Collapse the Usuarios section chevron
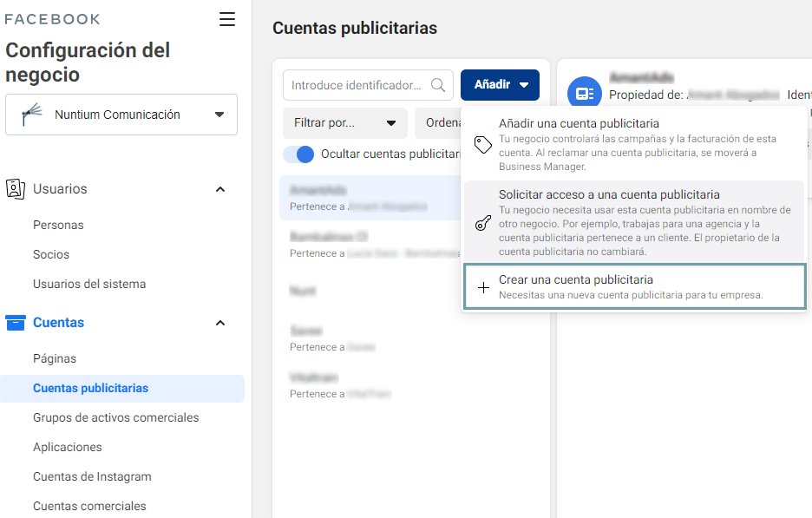The width and height of the screenshot is (812, 518). pyautogui.click(x=220, y=189)
